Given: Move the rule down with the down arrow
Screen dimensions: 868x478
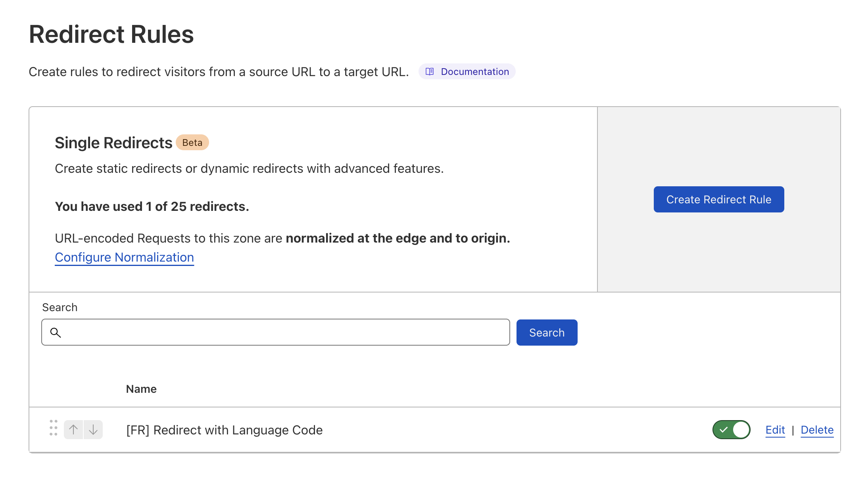Looking at the screenshot, I should click(x=93, y=430).
